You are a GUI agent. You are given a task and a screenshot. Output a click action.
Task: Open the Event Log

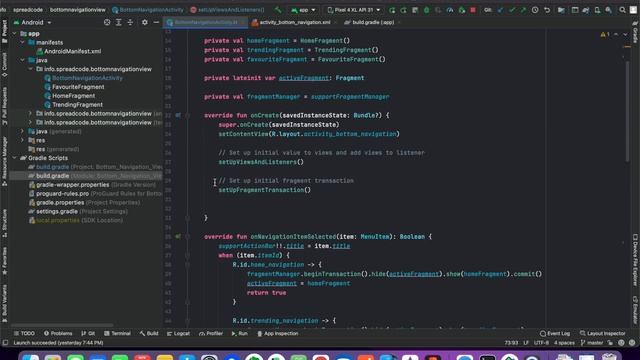[555, 333]
